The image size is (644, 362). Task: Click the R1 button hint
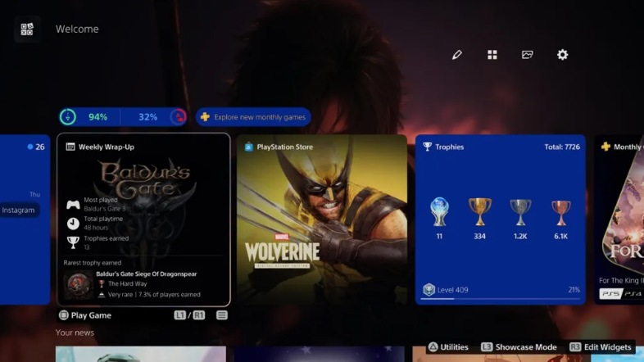tap(199, 315)
